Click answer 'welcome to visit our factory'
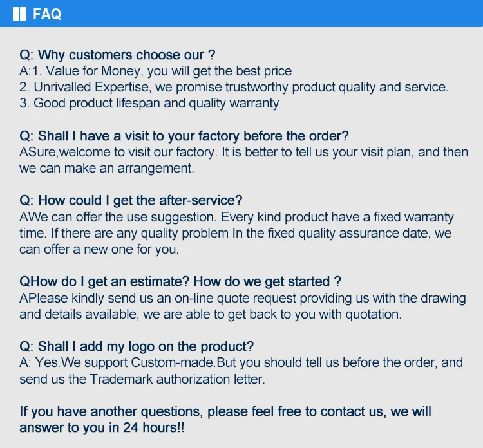This screenshot has height=448, width=483. coord(243,153)
